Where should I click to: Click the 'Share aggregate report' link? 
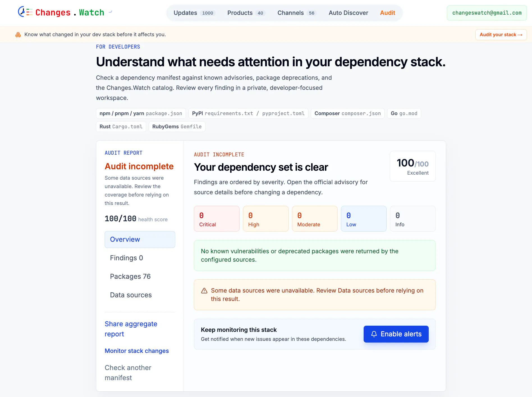(x=131, y=329)
